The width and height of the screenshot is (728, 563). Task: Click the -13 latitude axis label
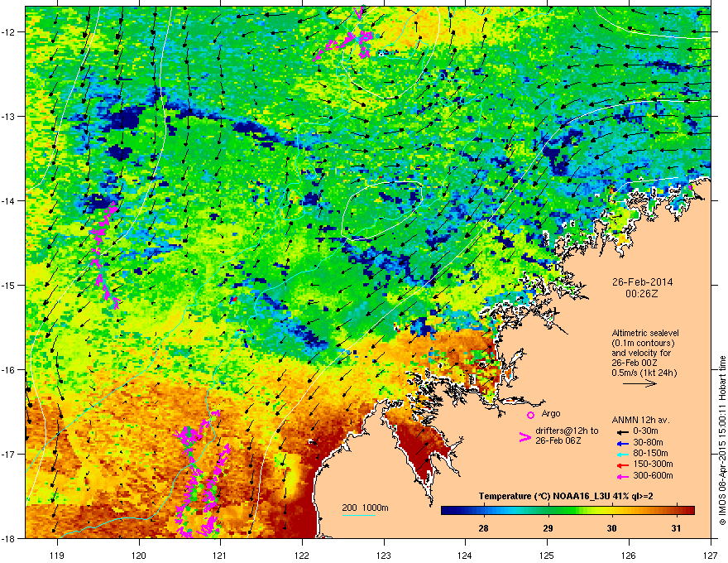9,116
